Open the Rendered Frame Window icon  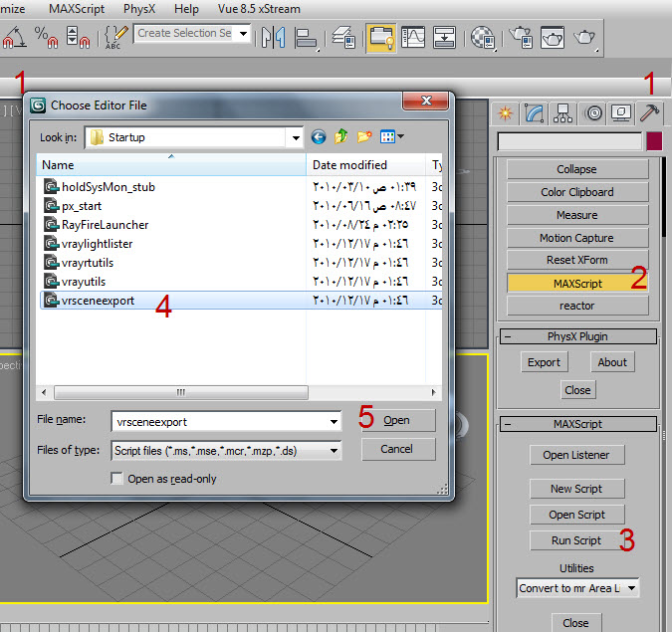coord(553,37)
